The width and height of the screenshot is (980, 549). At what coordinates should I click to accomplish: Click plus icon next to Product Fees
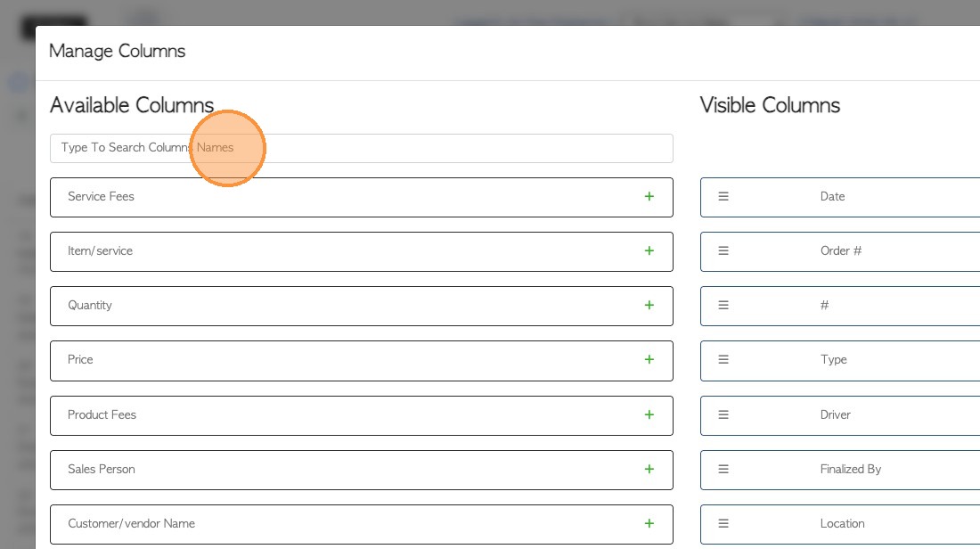[649, 415]
